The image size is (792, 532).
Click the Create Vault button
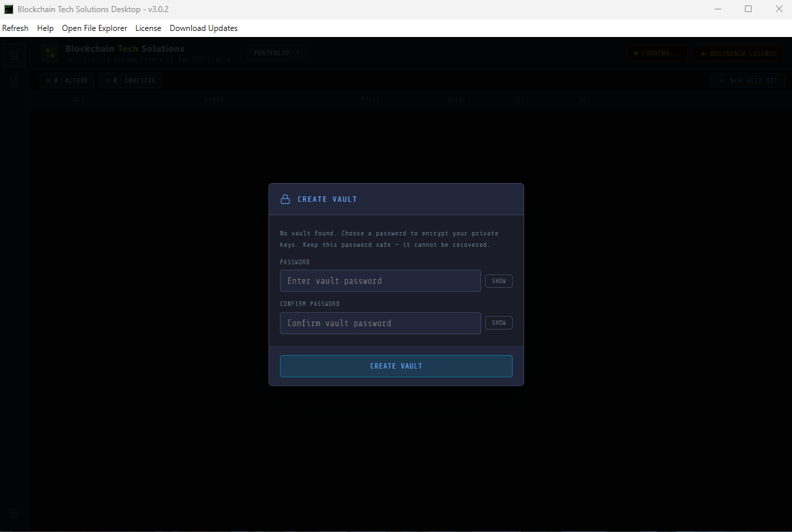point(396,366)
